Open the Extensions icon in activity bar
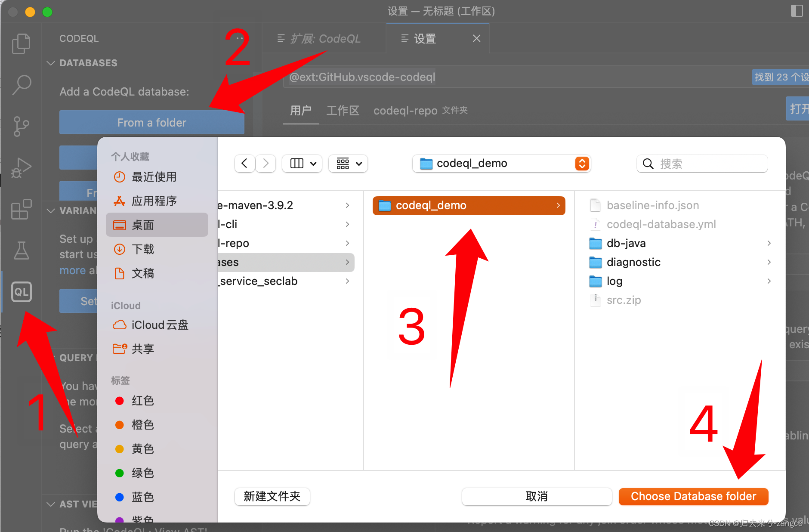Viewport: 809px width, 532px height. [x=21, y=209]
